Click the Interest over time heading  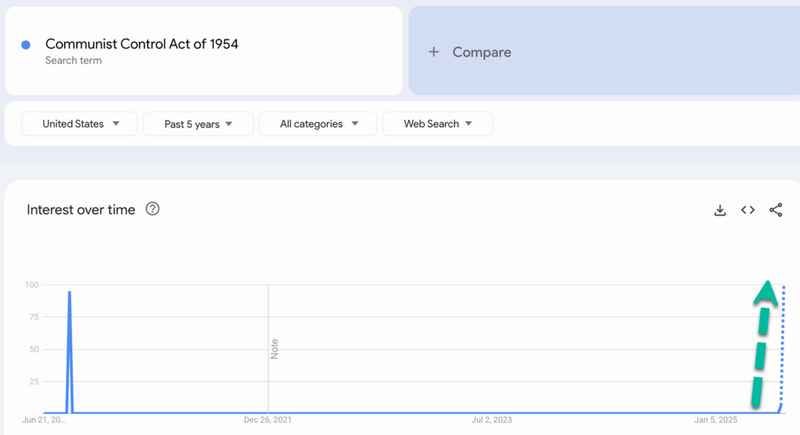click(81, 210)
